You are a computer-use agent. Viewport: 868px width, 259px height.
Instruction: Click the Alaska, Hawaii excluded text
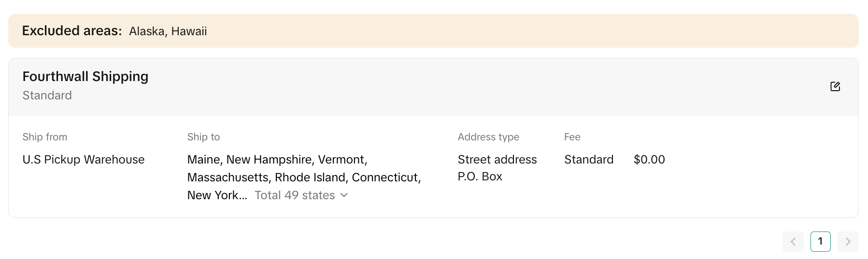(168, 31)
